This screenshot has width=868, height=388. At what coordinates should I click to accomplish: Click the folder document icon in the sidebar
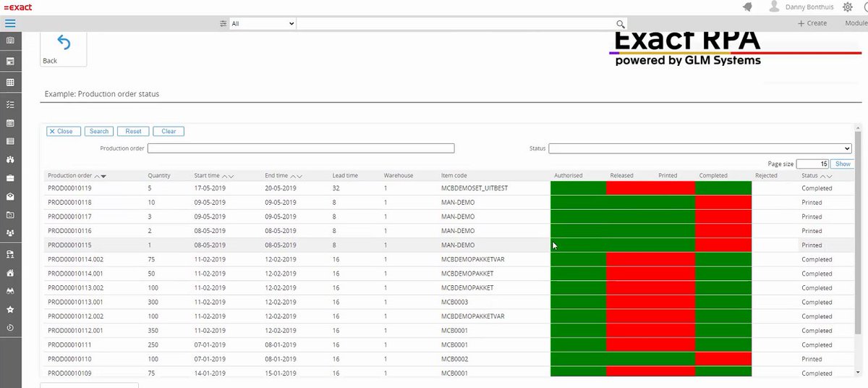10,215
